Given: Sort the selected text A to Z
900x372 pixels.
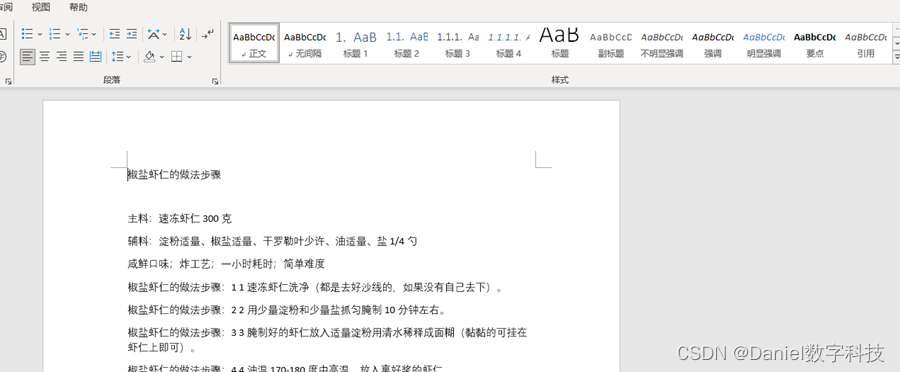Looking at the screenshot, I should 185,34.
